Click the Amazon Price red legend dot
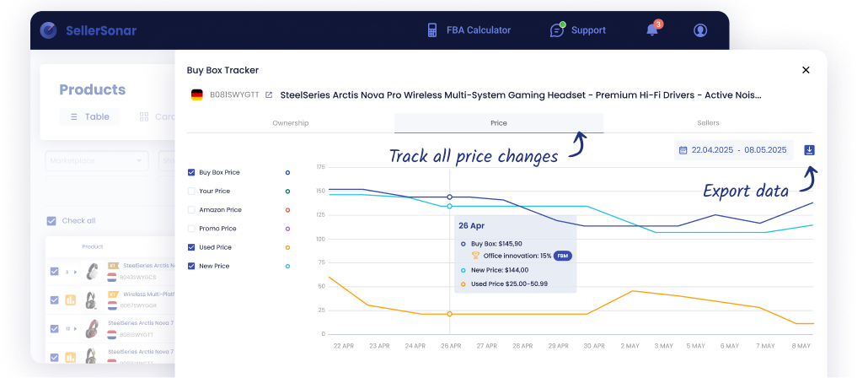This screenshot has height=378, width=868. click(288, 210)
